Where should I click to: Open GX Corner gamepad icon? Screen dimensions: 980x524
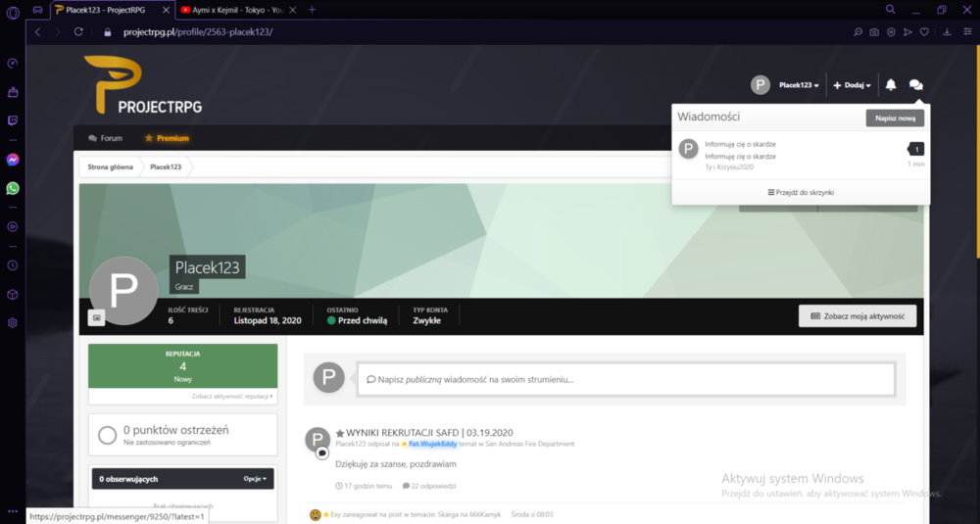pyautogui.click(x=38, y=10)
